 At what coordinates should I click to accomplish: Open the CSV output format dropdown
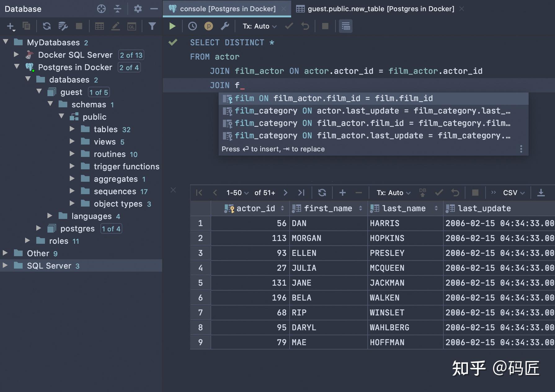tap(510, 193)
